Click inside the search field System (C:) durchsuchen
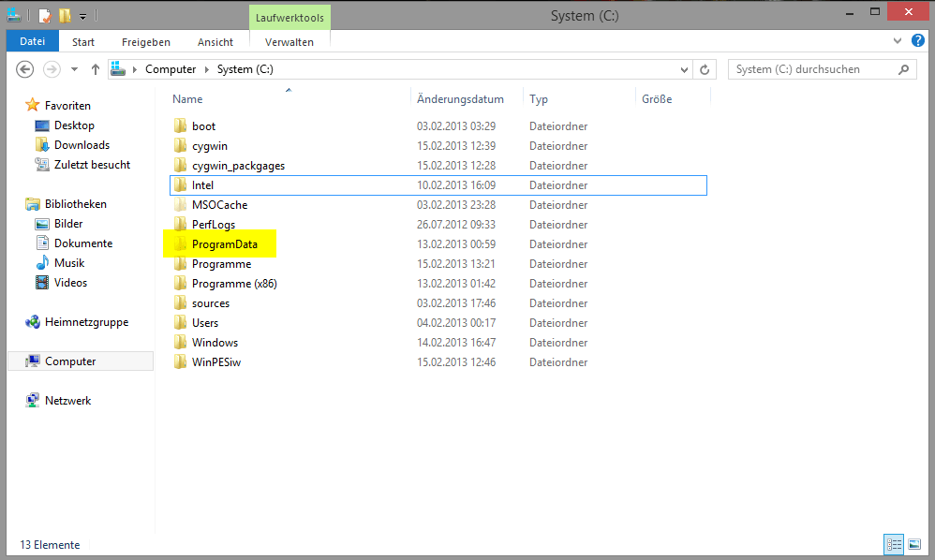Viewport: 935px width, 560px height. (815, 68)
